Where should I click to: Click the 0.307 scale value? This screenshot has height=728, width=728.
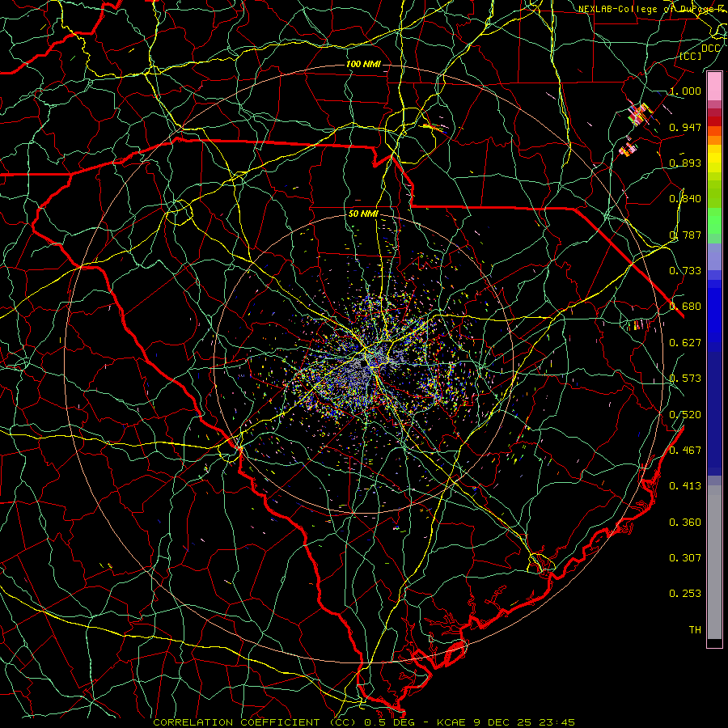pos(685,558)
